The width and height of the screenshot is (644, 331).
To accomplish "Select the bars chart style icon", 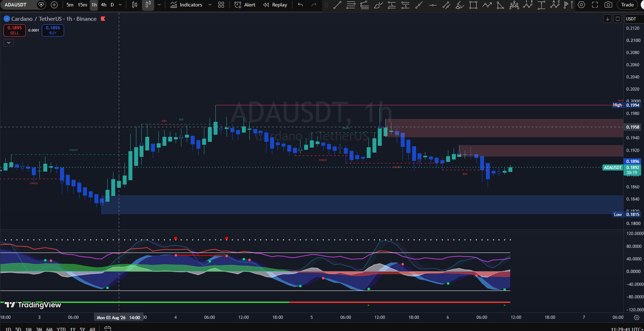I will [x=135, y=5].
